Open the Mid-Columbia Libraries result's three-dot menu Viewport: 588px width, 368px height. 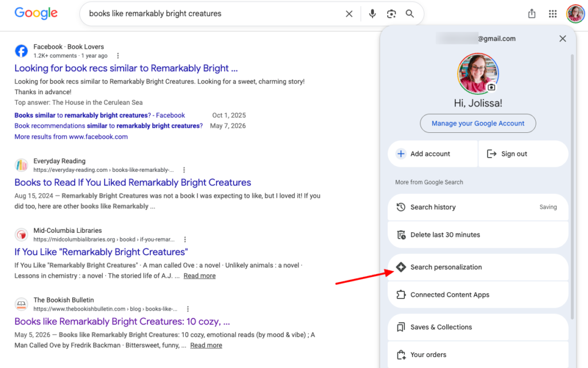pyautogui.click(x=185, y=239)
